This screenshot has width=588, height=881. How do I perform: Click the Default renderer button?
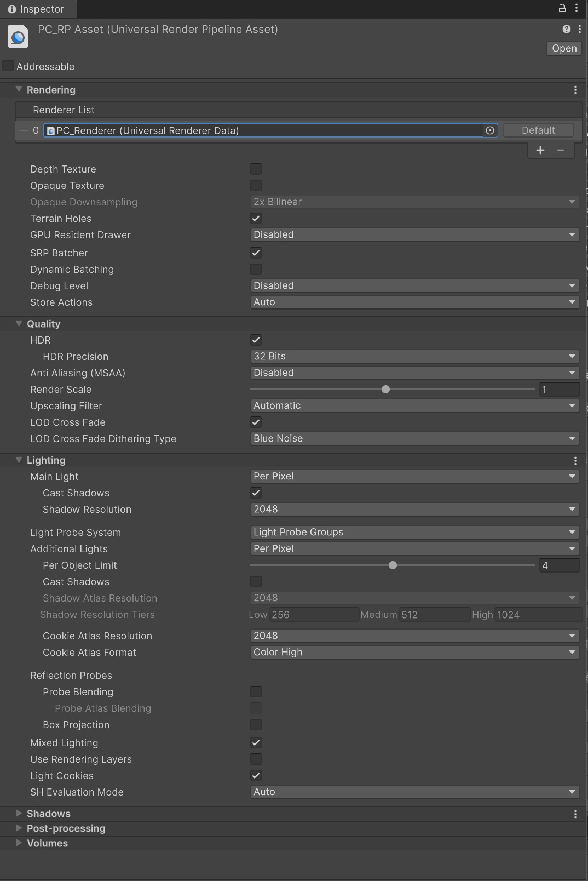point(538,130)
